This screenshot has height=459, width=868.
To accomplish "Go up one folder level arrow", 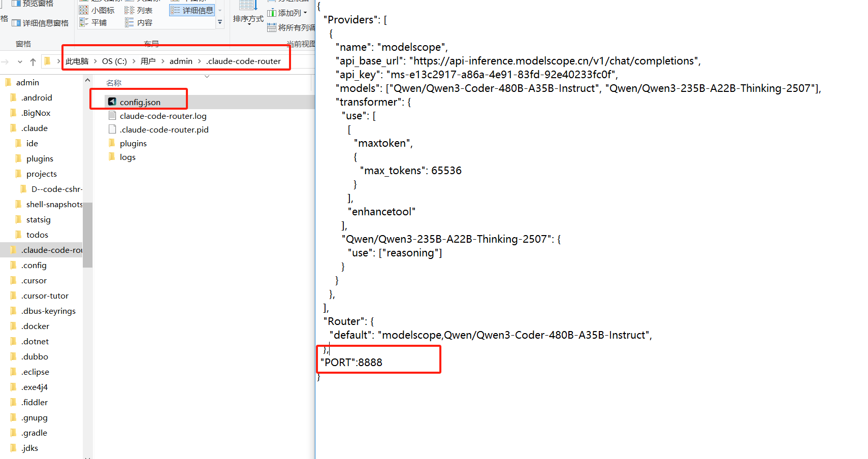I will [x=33, y=61].
